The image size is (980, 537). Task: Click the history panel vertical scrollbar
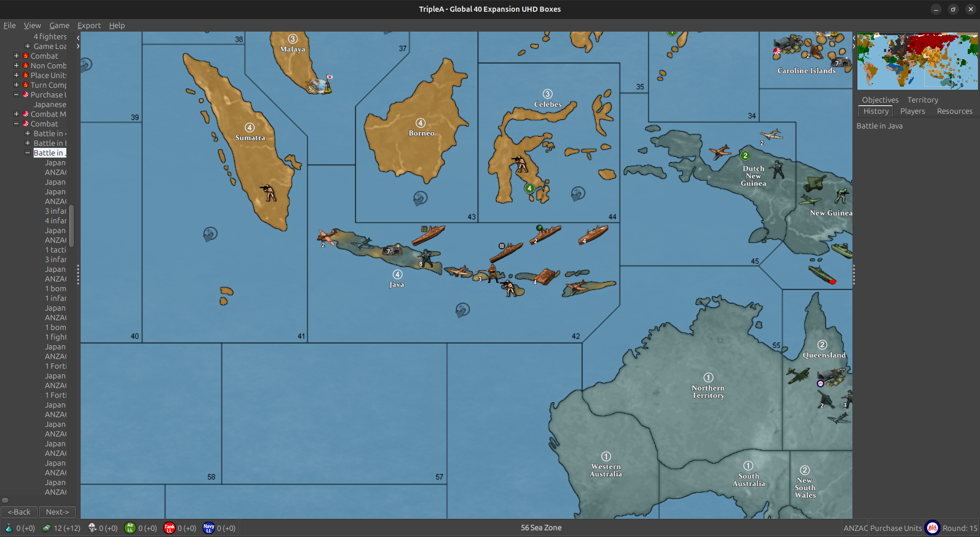click(71, 225)
